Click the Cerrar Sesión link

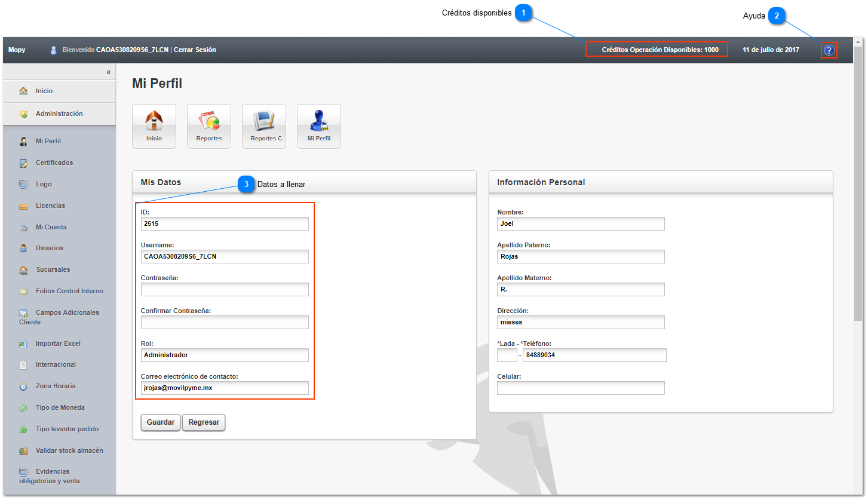195,50
